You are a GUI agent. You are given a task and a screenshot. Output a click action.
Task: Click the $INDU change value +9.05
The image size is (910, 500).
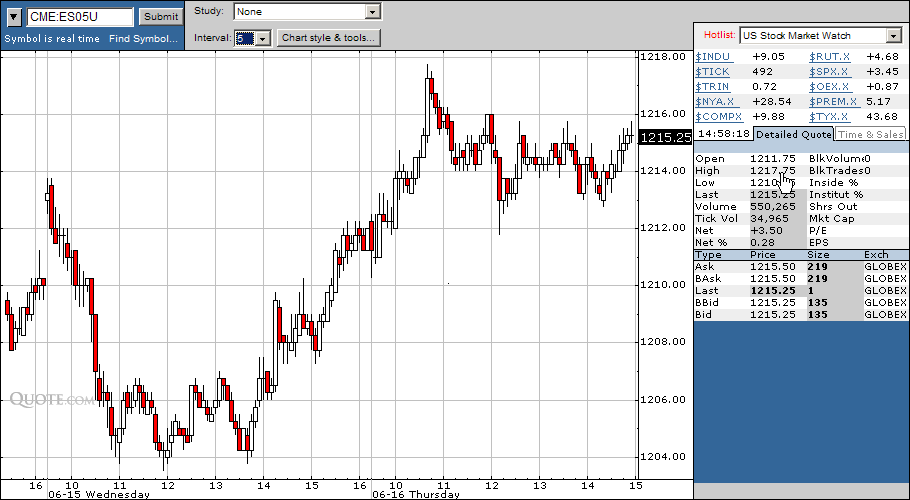tap(768, 57)
